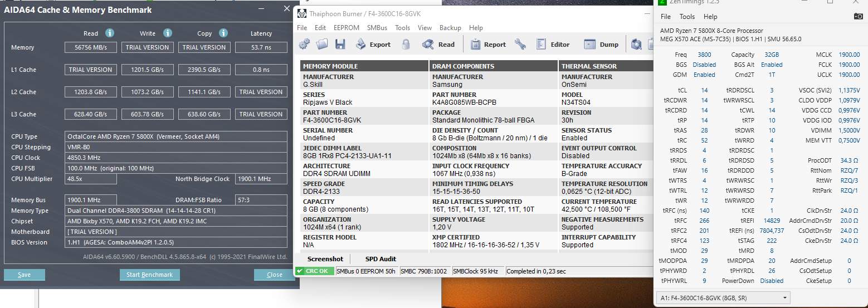Screen dimensions: 868x308
Task: Open the Tools menu in ZenTimings
Action: (687, 17)
